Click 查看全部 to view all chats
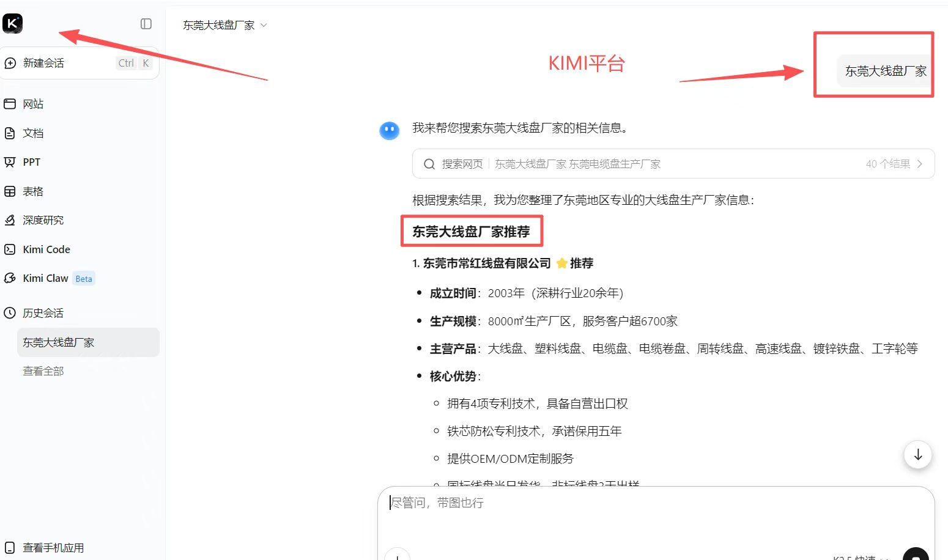Viewport: 948px width, 560px height. click(x=43, y=371)
